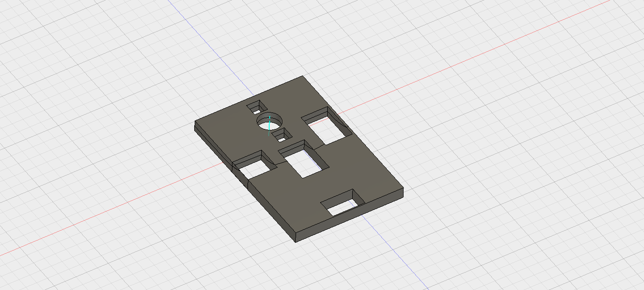The image size is (644, 290).
Task: Select the large rectangular cutout near the red axis
Action: click(327, 126)
